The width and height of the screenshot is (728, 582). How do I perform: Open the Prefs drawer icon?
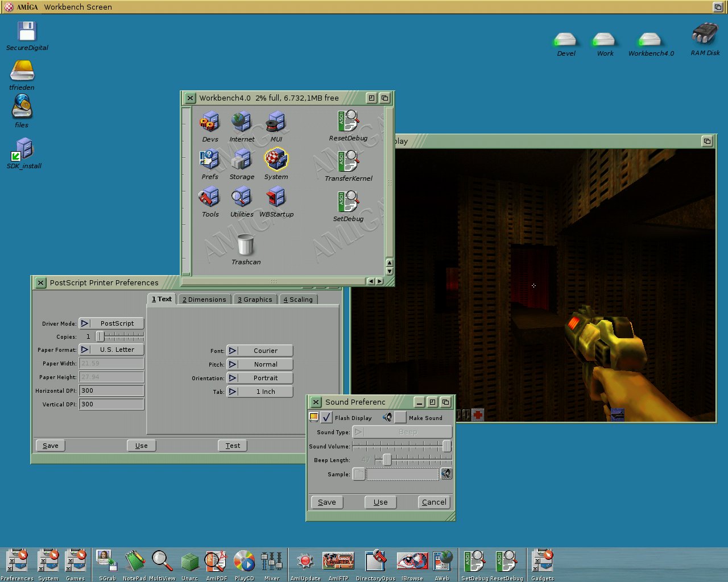coord(209,161)
